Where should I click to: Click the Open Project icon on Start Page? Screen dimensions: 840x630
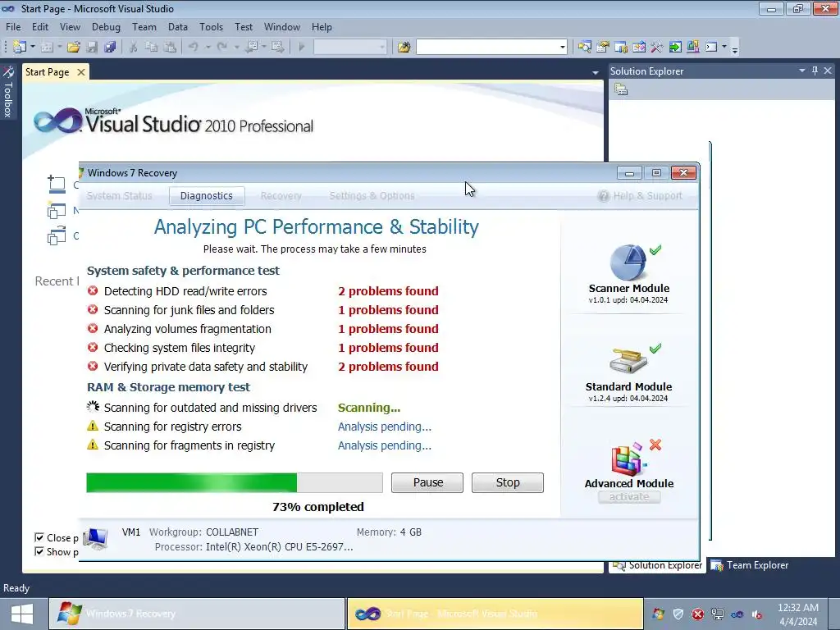click(x=57, y=235)
